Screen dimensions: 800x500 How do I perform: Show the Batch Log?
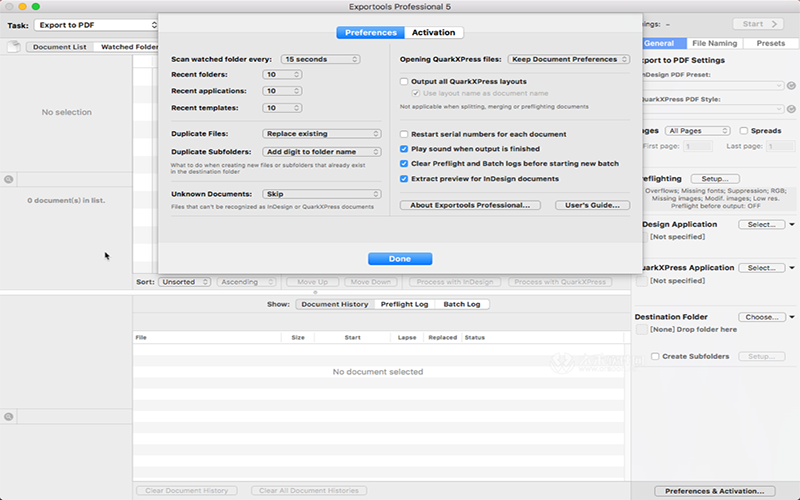462,304
